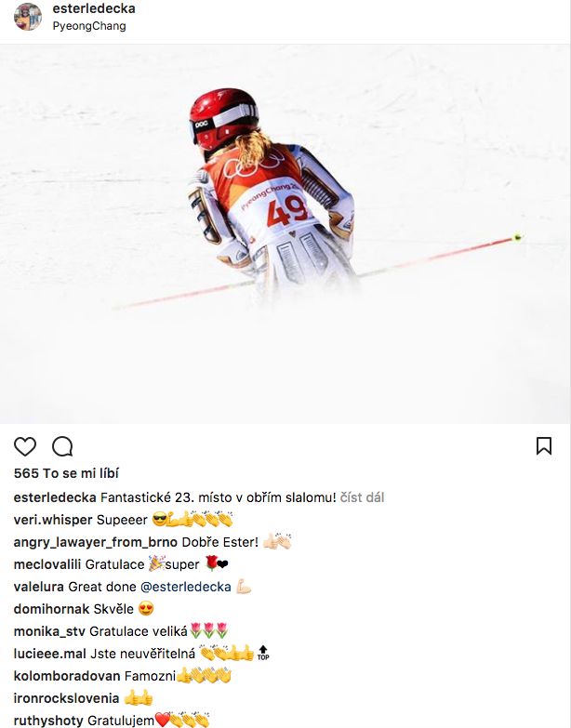Viewport: 571px width, 728px height.
Task: View the 565 To se mi líbí likes list
Action: coord(66,473)
